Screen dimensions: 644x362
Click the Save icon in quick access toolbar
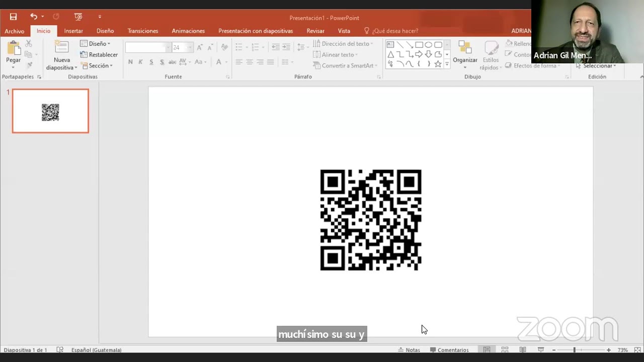tap(14, 17)
